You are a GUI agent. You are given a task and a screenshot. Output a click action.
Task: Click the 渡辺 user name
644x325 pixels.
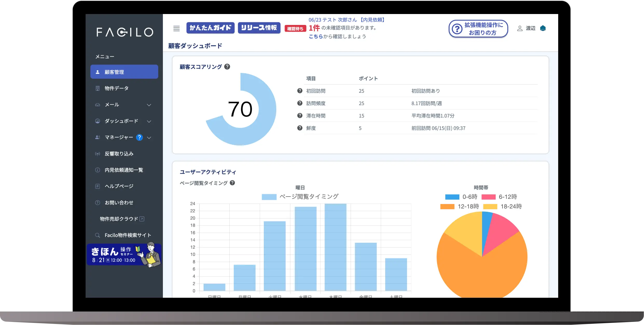click(x=530, y=28)
